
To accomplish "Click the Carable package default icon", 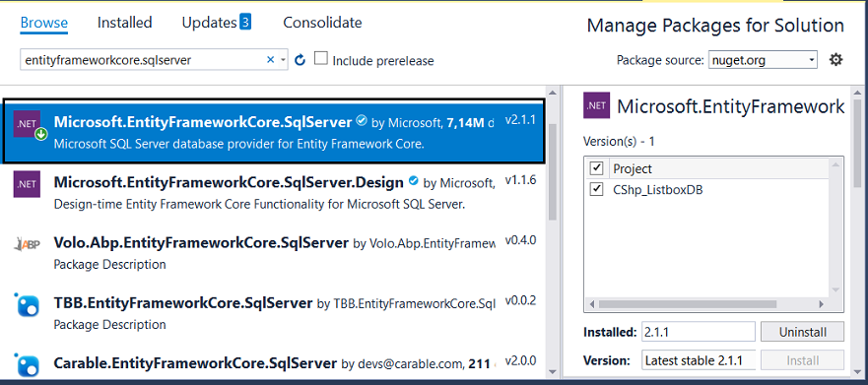I will pos(28,365).
